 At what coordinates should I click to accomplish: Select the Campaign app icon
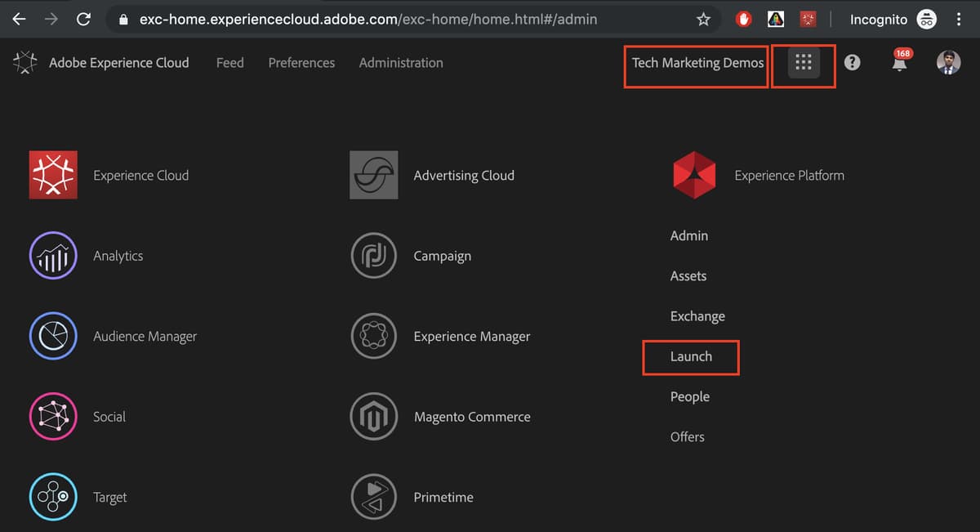click(373, 255)
